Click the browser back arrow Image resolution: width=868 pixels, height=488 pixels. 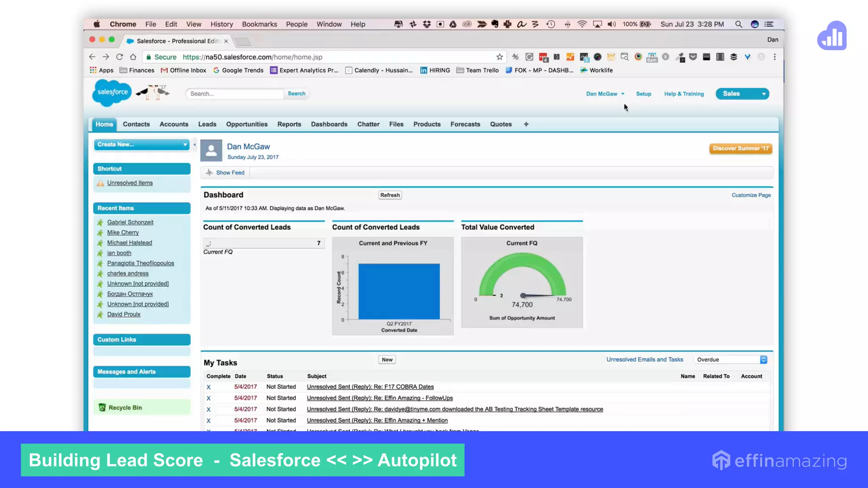pyautogui.click(x=92, y=57)
